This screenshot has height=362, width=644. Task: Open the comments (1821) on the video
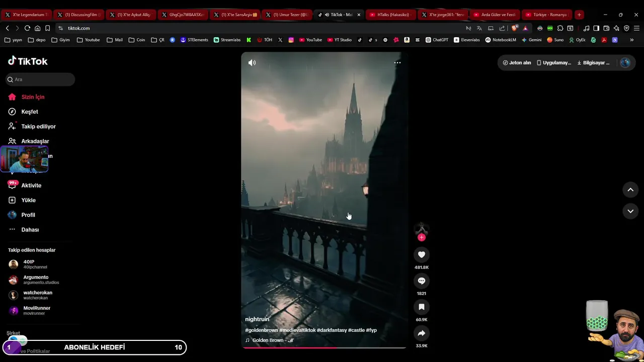[422, 281]
